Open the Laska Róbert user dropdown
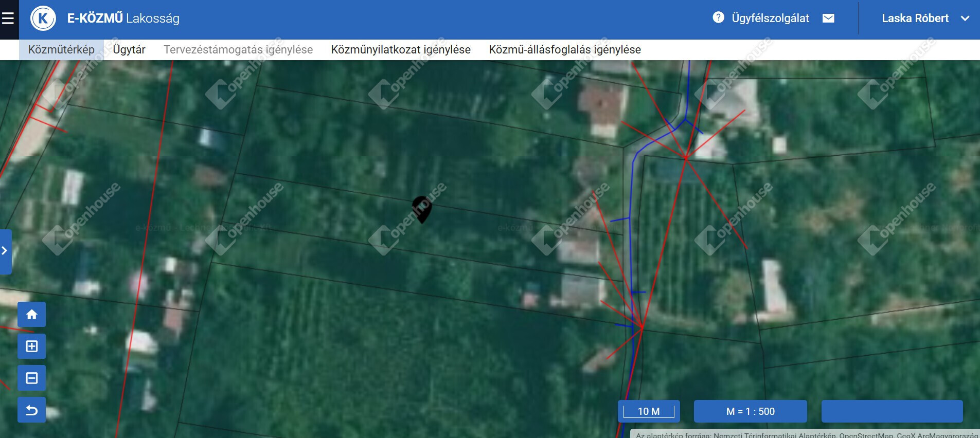Viewport: 980px width, 438px height. pos(924,19)
